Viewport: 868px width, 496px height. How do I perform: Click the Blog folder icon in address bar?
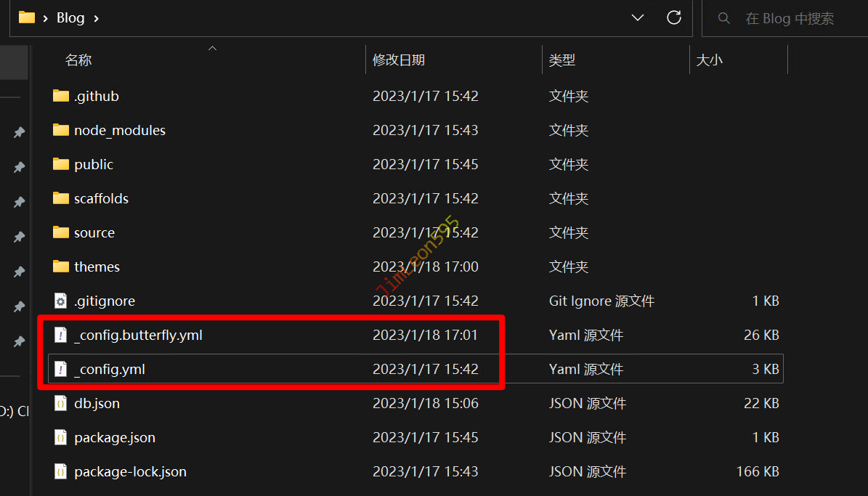(x=27, y=17)
